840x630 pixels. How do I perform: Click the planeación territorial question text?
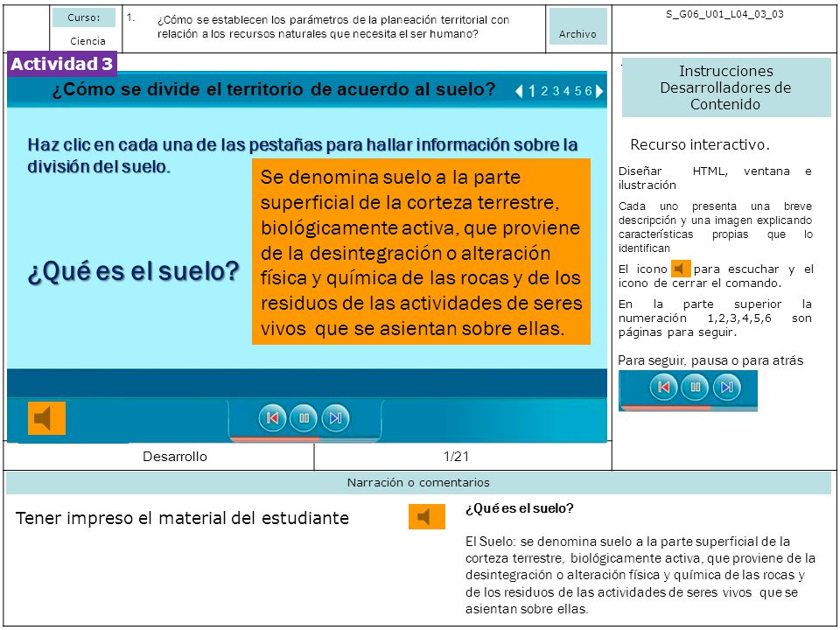tap(333, 27)
